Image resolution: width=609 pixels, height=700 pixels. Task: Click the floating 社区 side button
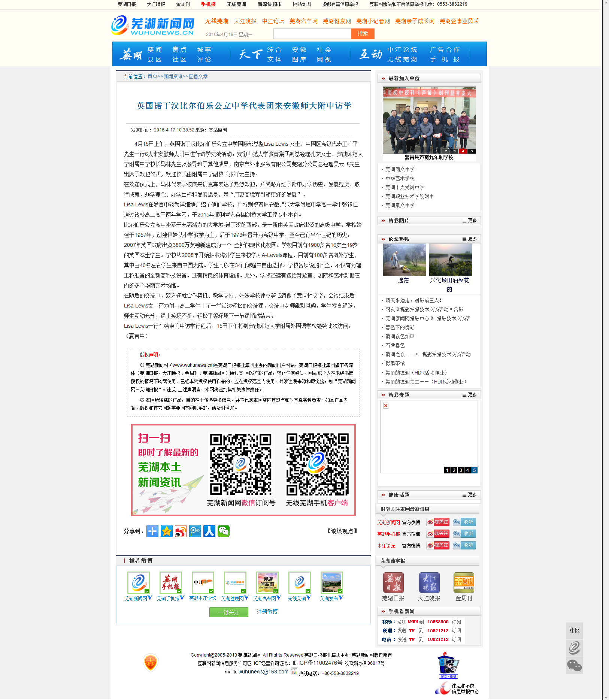575,631
